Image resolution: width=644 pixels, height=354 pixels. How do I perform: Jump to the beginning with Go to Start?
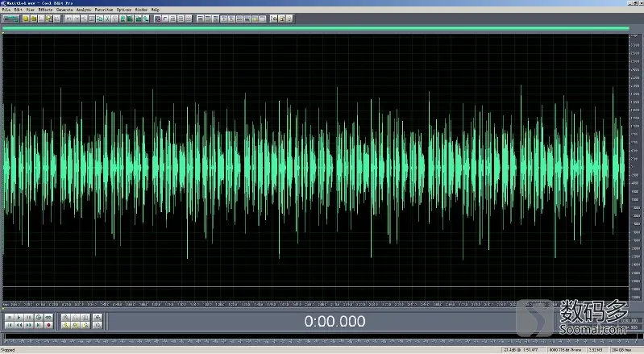click(x=9, y=325)
